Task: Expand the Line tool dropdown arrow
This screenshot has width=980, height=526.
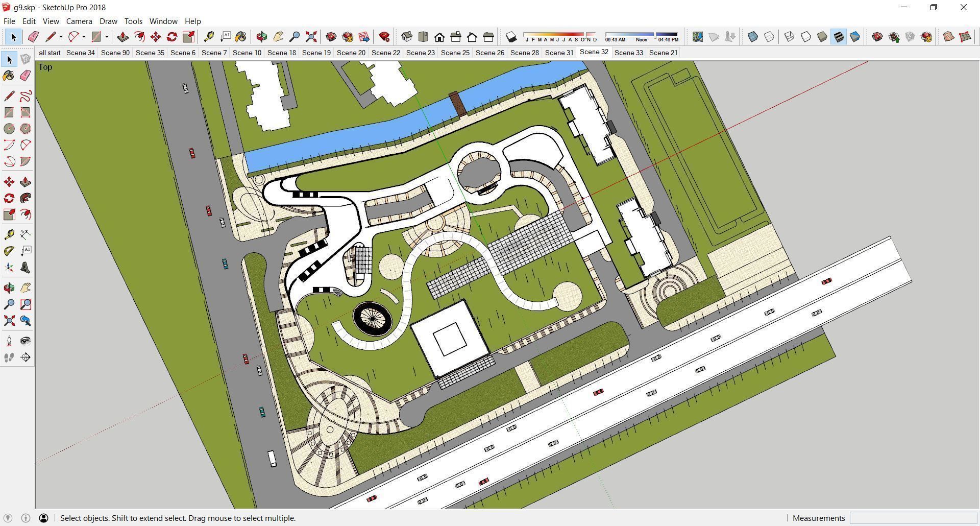Action: [x=61, y=37]
